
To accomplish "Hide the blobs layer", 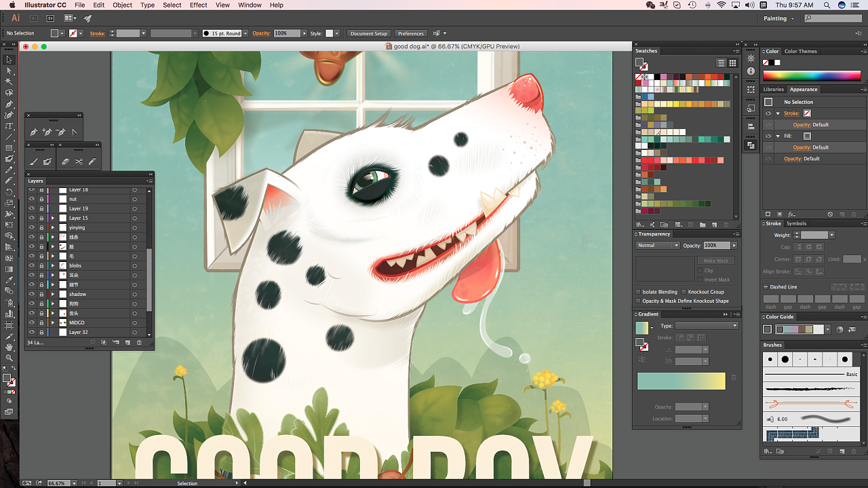I will [x=31, y=265].
